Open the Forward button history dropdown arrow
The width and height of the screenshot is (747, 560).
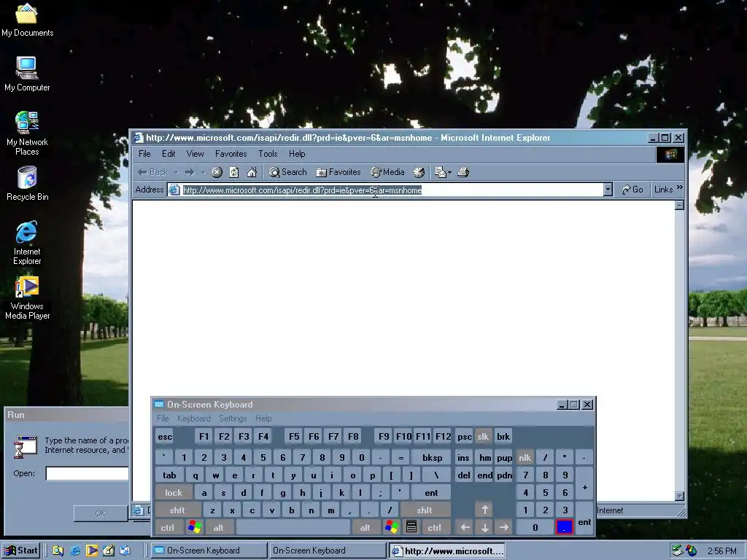pos(203,172)
